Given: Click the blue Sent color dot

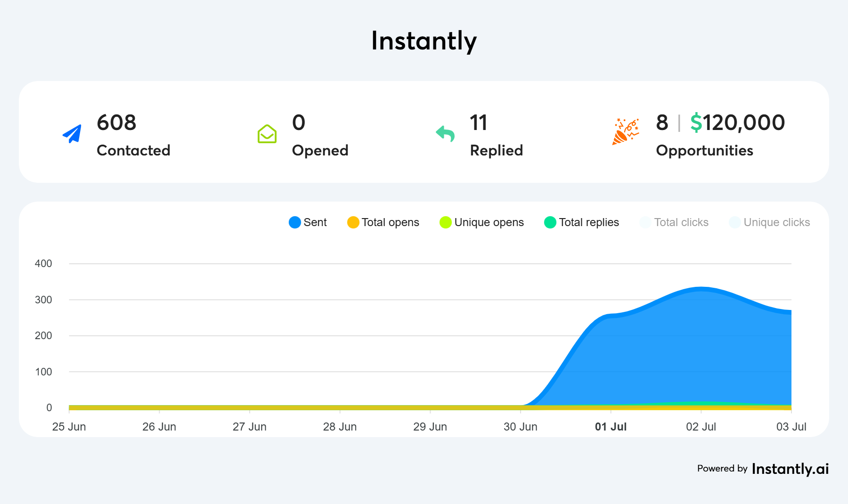Looking at the screenshot, I should tap(295, 222).
